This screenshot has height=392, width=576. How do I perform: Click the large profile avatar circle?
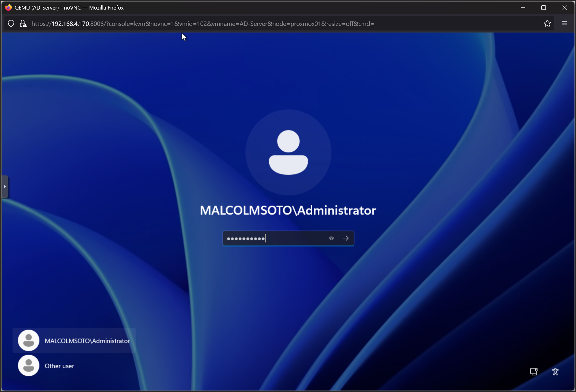[288, 152]
